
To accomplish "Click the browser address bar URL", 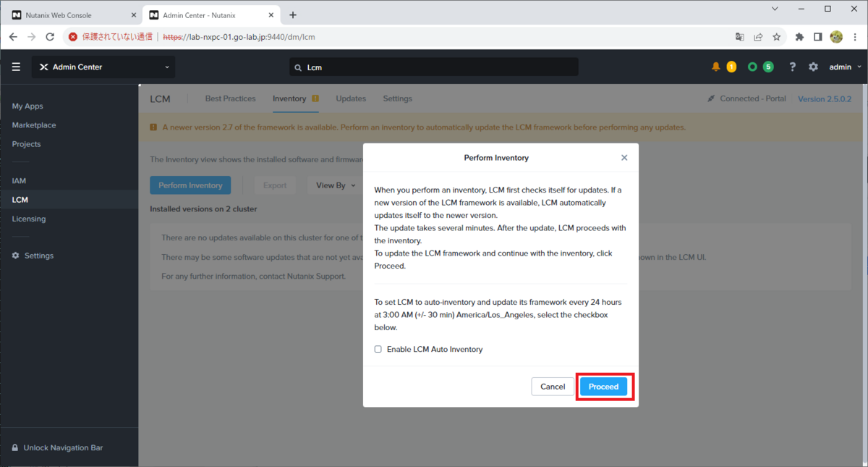I will pyautogui.click(x=239, y=37).
